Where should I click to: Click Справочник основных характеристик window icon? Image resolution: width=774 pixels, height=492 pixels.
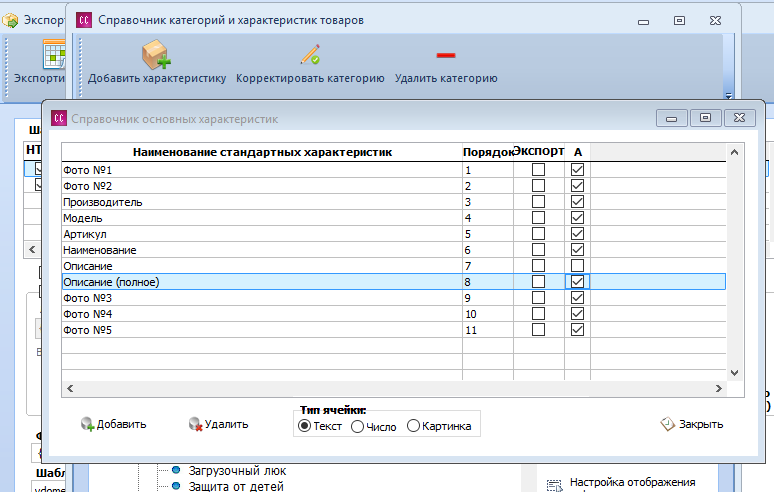tap(59, 118)
